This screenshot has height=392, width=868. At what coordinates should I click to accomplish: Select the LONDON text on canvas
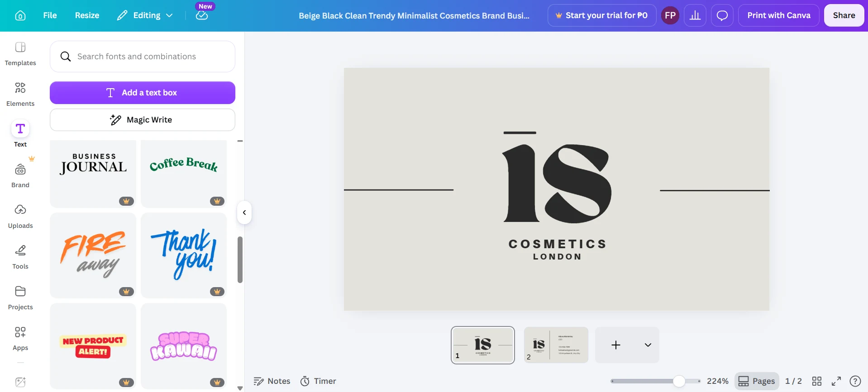coord(557,257)
